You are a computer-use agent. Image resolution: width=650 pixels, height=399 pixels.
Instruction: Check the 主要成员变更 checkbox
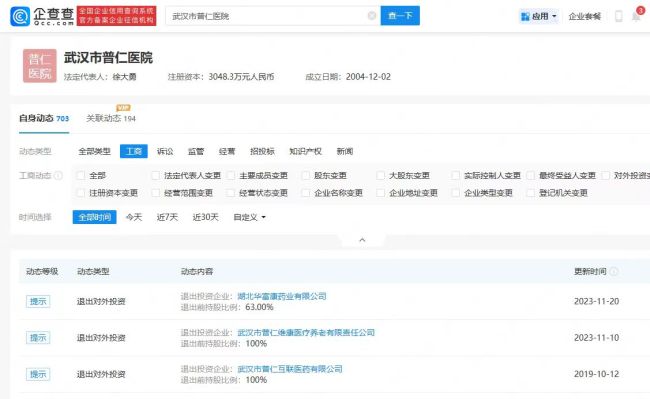tap(230, 175)
